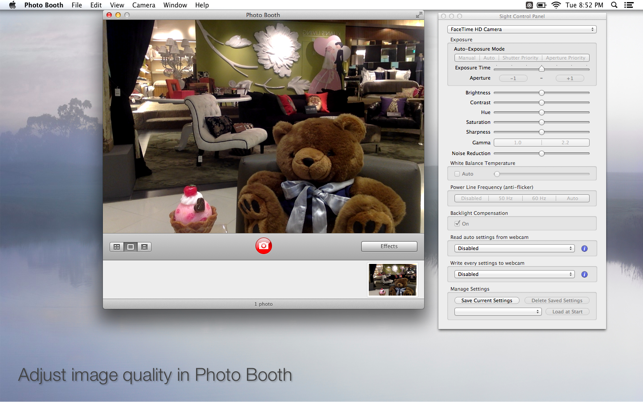Click the Effects button

click(x=389, y=246)
